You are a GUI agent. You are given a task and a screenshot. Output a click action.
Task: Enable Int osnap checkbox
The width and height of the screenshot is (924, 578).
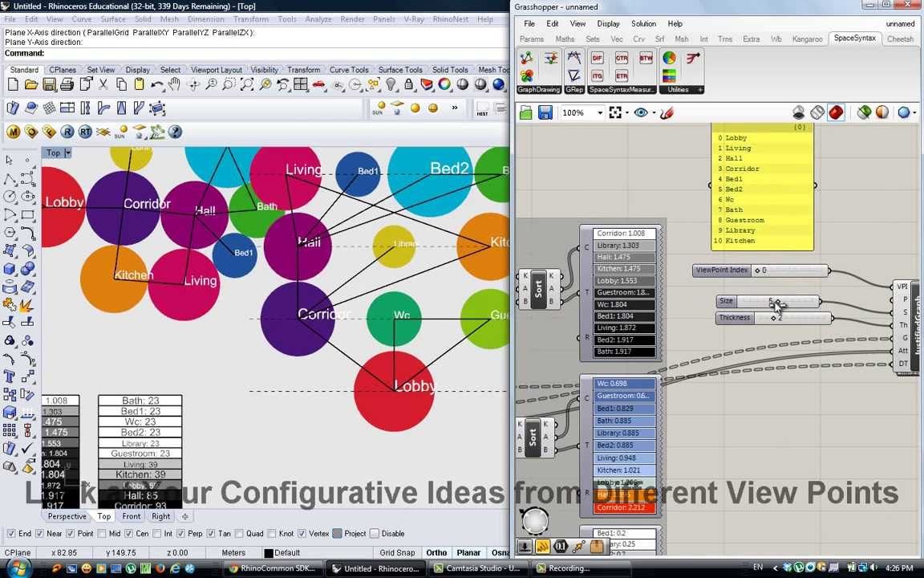point(156,534)
